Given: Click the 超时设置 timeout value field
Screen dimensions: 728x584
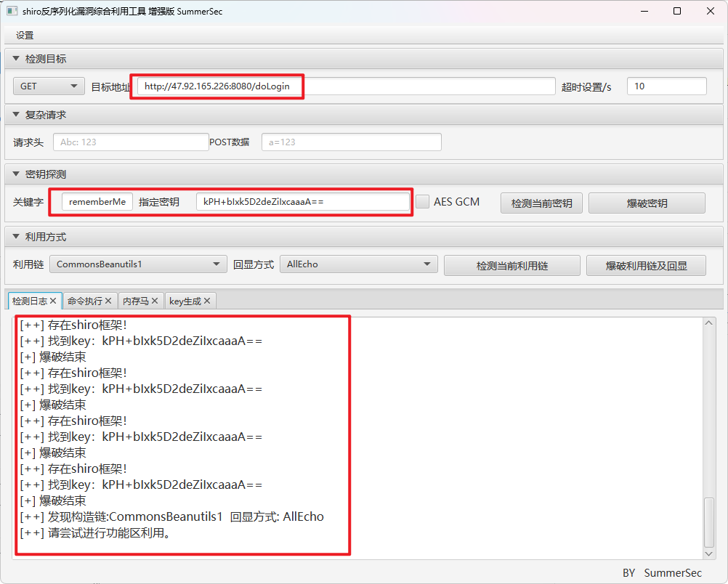Looking at the screenshot, I should [x=666, y=86].
